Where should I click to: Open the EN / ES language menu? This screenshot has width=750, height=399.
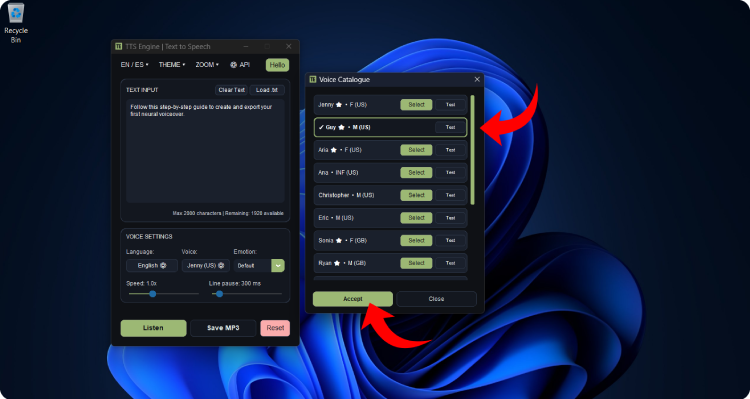click(x=134, y=65)
